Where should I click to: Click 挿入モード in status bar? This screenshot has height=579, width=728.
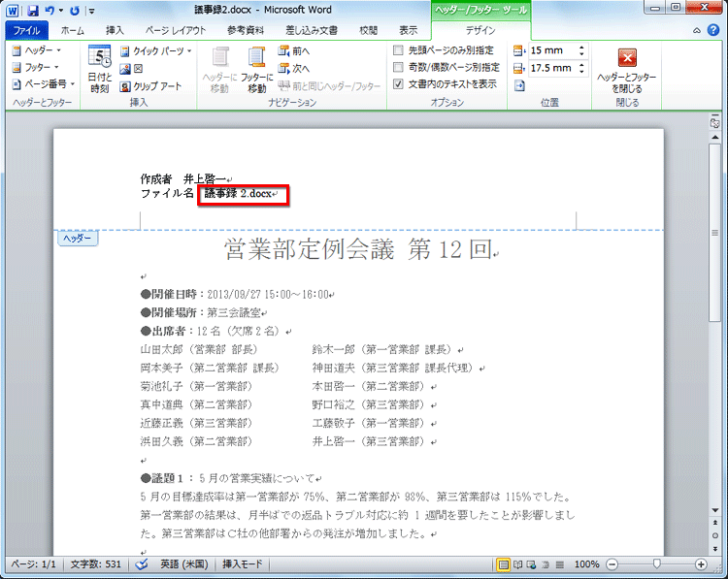pyautogui.click(x=243, y=564)
